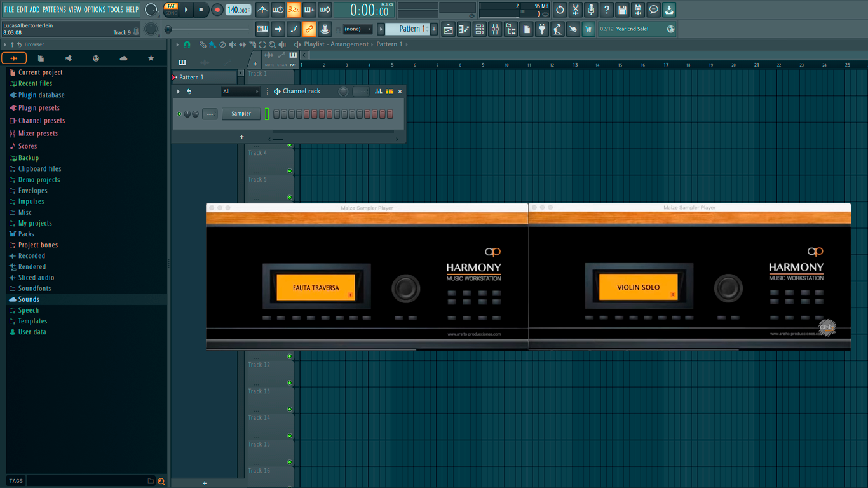Open the audio editor scissors icon

click(x=576, y=10)
